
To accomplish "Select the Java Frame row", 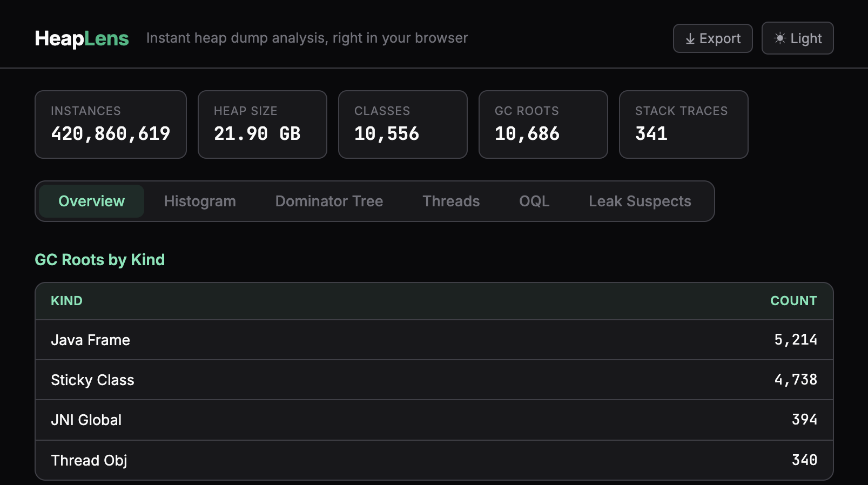I will pyautogui.click(x=434, y=340).
